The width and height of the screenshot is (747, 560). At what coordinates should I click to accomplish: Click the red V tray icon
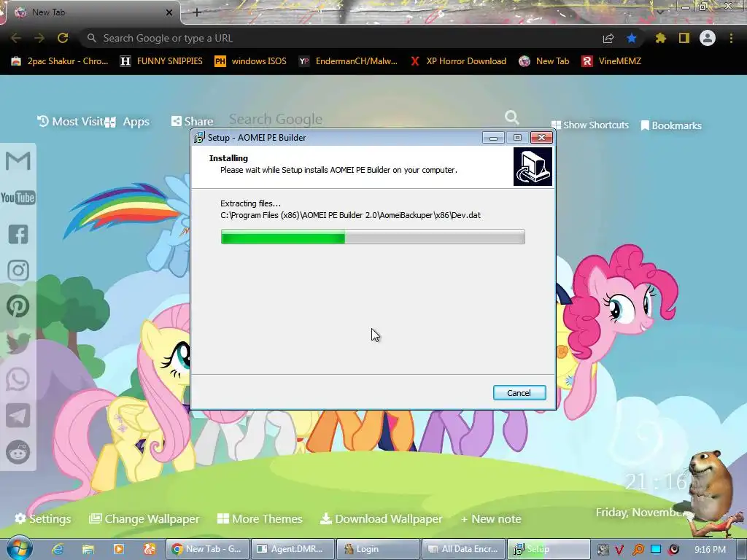click(619, 550)
